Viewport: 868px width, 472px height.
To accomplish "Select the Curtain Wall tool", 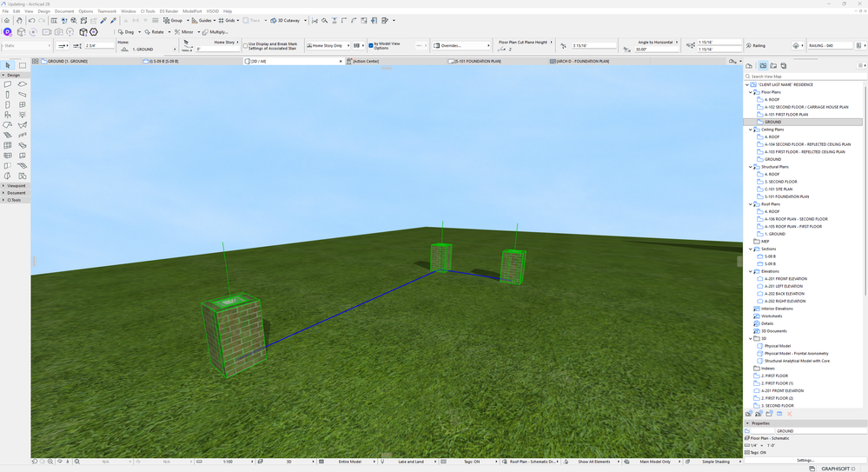I will click(8, 145).
